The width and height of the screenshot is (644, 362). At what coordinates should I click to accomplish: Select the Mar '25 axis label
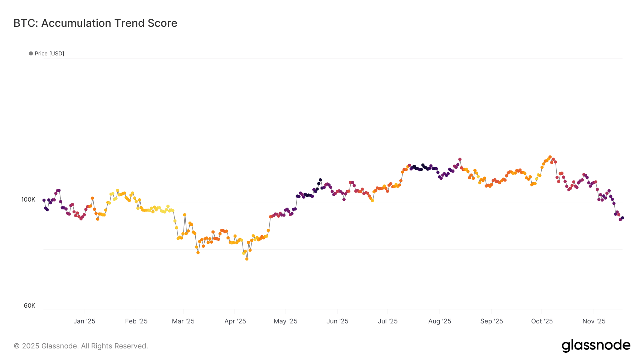(x=183, y=321)
